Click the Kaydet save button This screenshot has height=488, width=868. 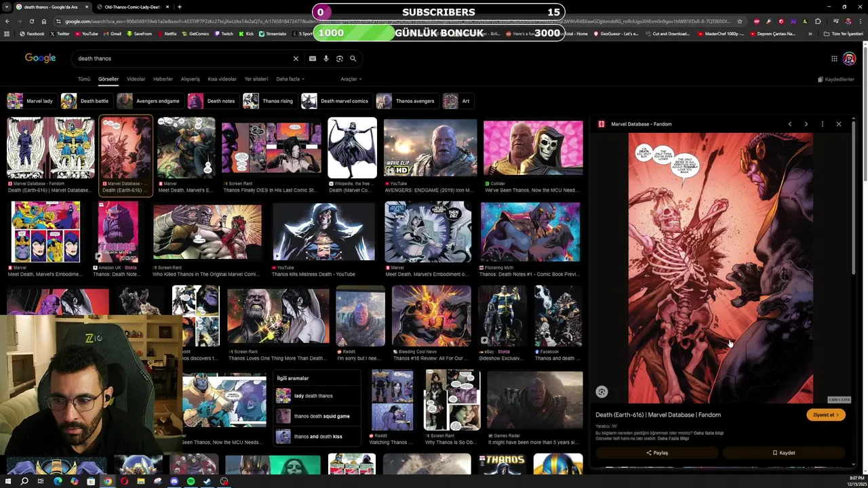tap(783, 453)
